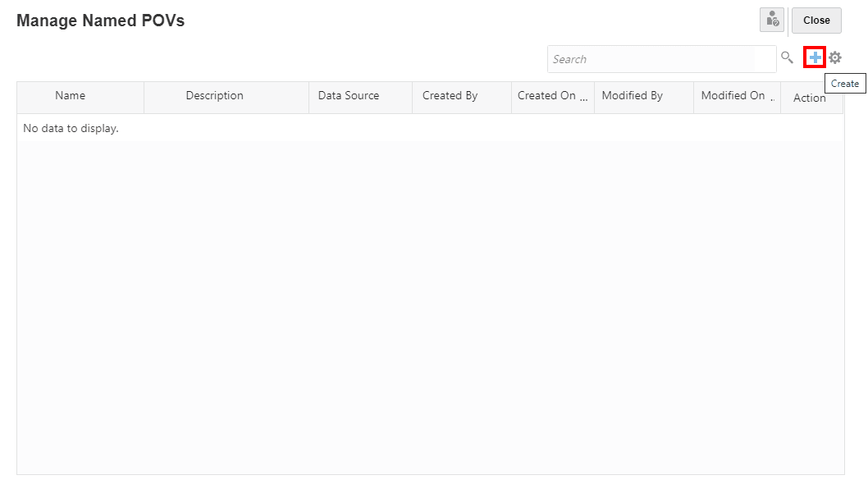868x489 pixels.
Task: Open the gear settings actions icon
Action: 835,57
